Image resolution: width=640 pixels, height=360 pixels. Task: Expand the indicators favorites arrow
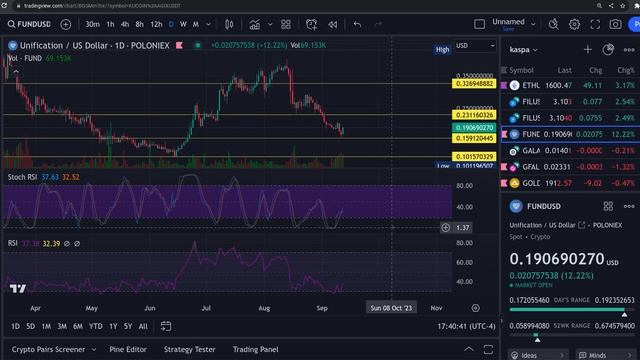(x=270, y=24)
